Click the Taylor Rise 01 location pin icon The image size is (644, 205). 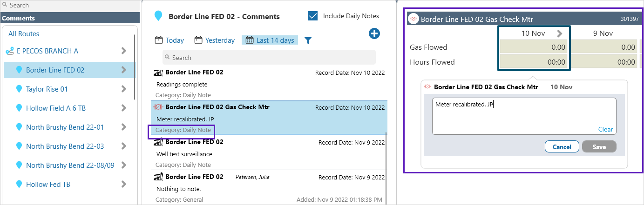19,89
